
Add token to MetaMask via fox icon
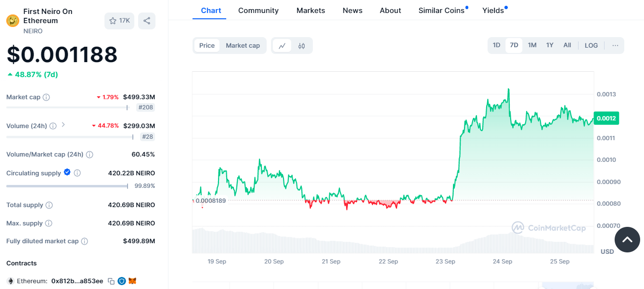pyautogui.click(x=132, y=281)
